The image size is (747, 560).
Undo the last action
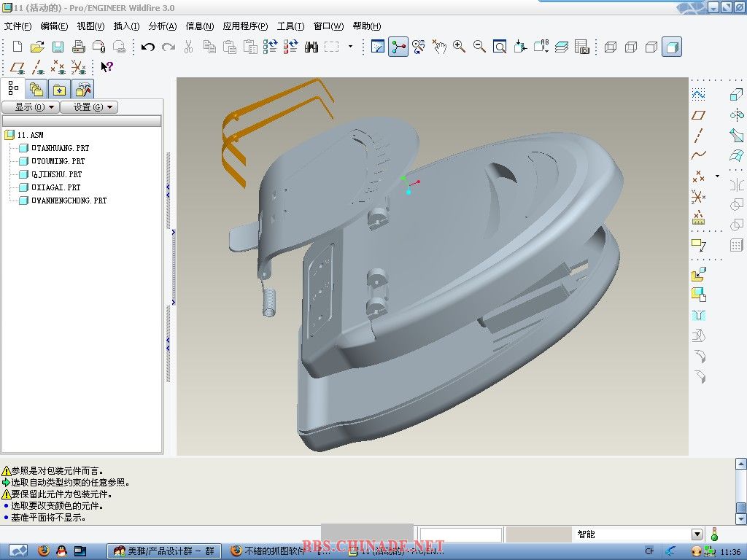click(147, 47)
